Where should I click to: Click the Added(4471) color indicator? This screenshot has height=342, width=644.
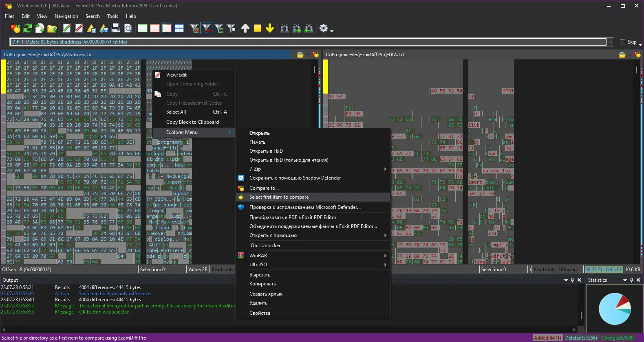click(547, 338)
